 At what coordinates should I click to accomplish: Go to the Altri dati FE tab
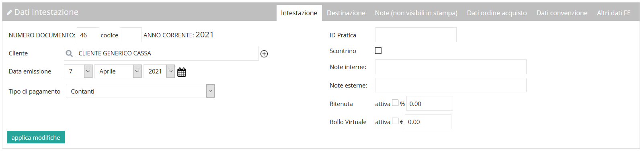614,13
